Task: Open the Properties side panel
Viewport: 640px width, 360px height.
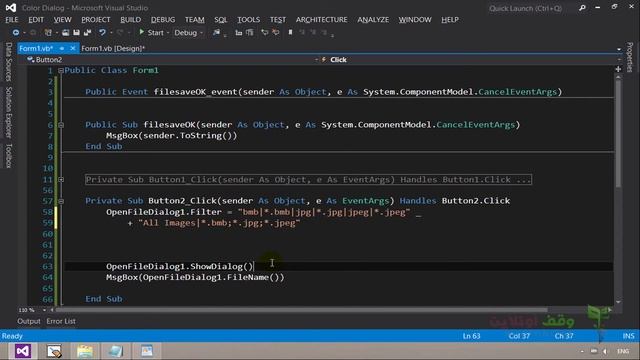Action: (630, 57)
